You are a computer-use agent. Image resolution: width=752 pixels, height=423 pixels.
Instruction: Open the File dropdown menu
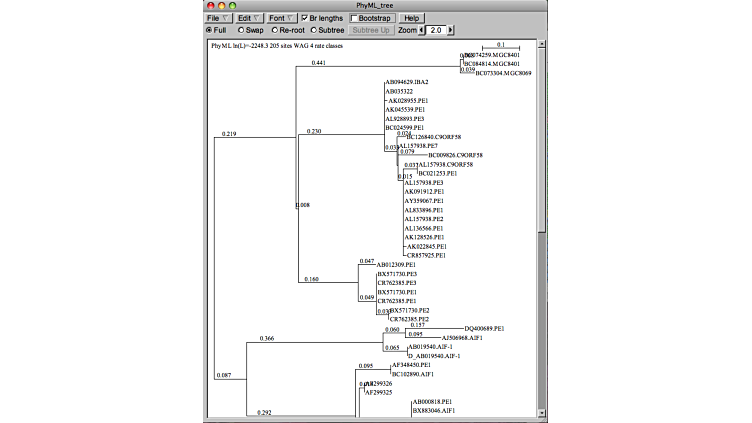(218, 18)
